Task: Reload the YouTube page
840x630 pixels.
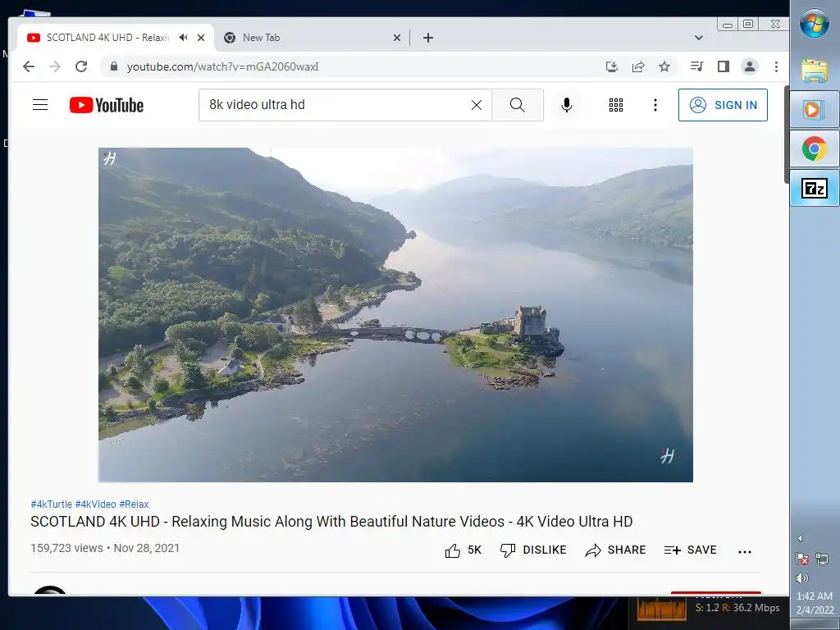Action: pos(81,66)
